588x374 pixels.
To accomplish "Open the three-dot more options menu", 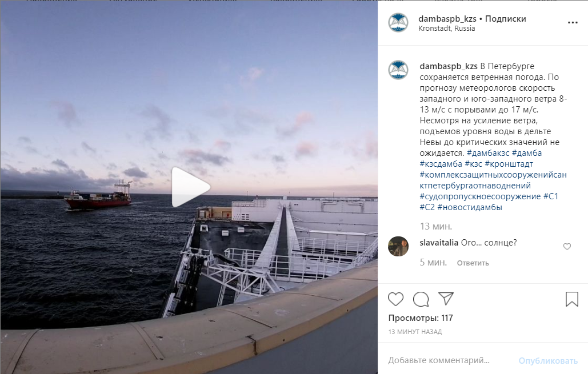I will pos(573,23).
